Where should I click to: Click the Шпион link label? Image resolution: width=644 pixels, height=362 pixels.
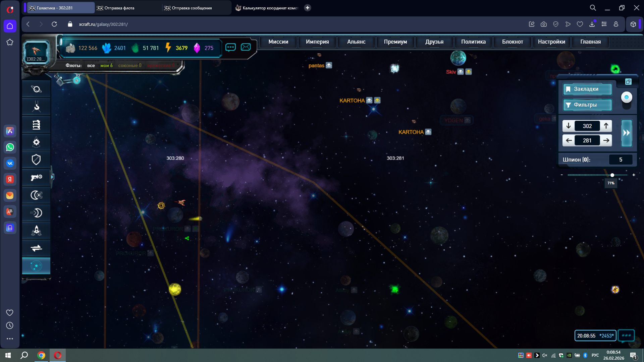[572, 160]
